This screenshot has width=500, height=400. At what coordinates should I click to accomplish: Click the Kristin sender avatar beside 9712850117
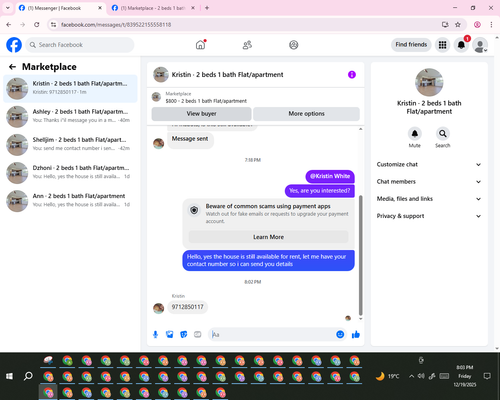(x=158, y=308)
